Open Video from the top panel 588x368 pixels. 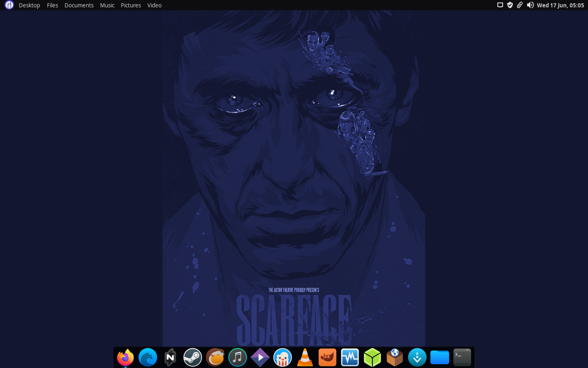point(154,5)
